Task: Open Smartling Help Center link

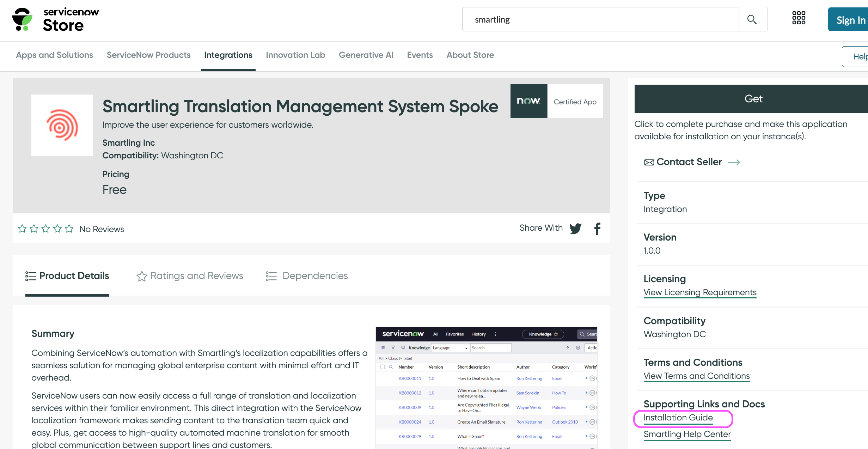Action: pyautogui.click(x=687, y=434)
